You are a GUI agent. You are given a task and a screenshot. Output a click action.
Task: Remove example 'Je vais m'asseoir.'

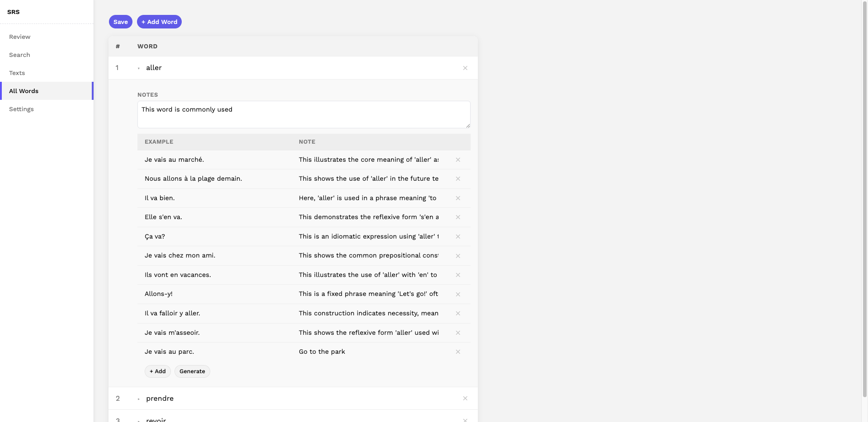coord(458,333)
